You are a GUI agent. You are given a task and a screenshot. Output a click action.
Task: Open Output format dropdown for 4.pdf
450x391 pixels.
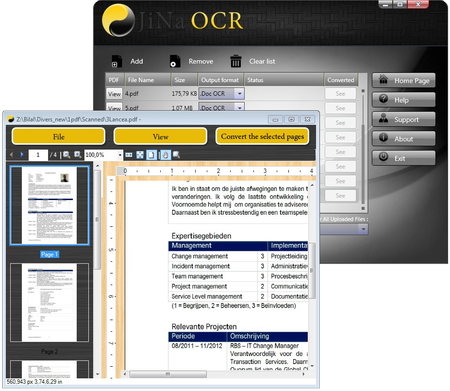click(x=240, y=94)
